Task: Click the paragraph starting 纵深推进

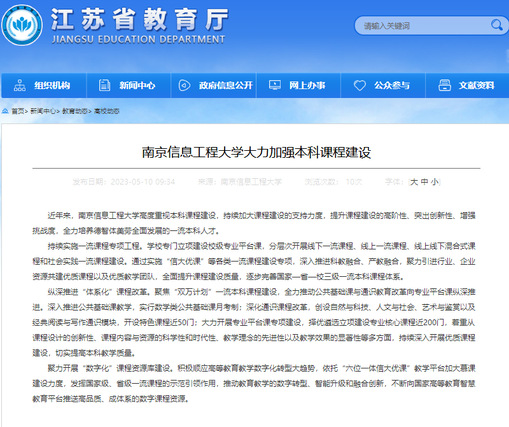Action: [x=254, y=322]
